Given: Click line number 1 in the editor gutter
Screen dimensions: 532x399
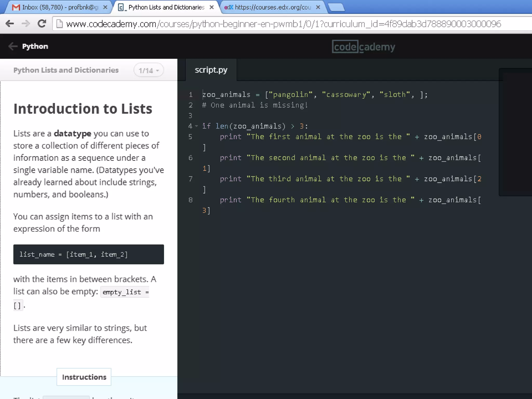Looking at the screenshot, I should pyautogui.click(x=191, y=95).
